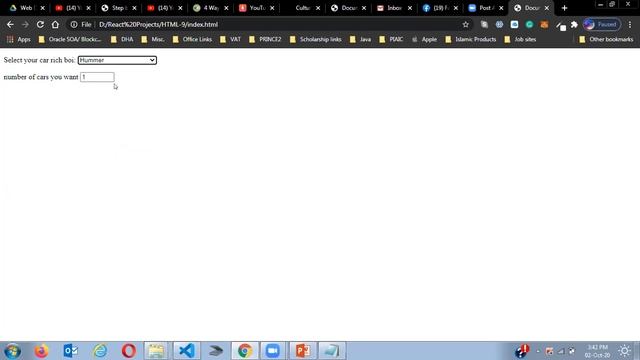Bookmark this page with the star icon
The image size is (640, 360).
(466, 24)
